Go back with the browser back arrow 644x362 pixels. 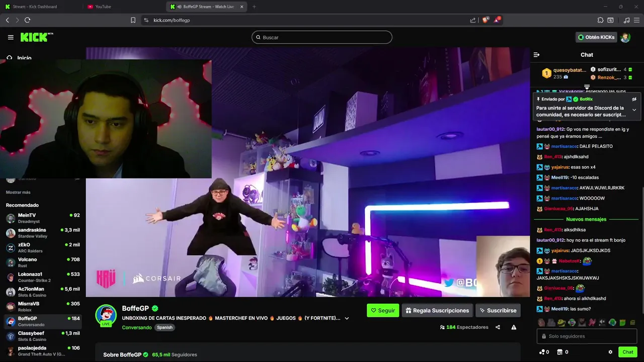tap(7, 20)
